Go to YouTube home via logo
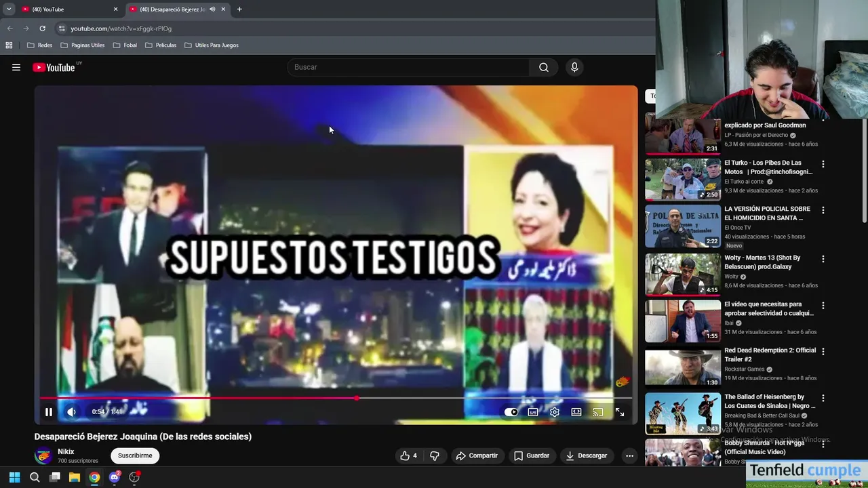The height and width of the screenshot is (488, 868). 54,67
